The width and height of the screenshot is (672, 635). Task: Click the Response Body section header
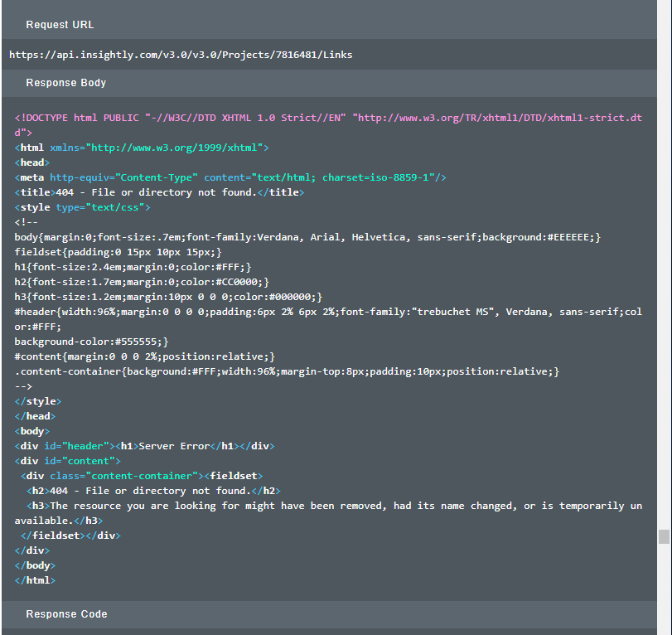tap(65, 83)
